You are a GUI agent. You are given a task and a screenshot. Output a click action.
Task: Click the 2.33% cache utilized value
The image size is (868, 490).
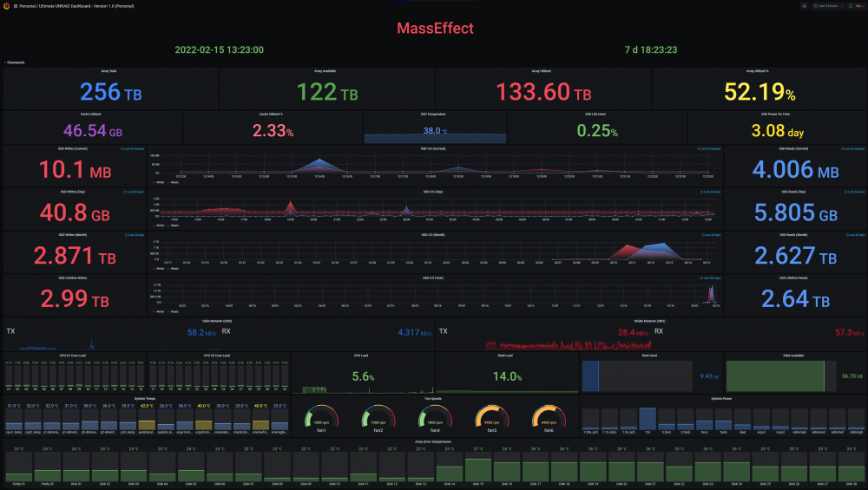(x=273, y=130)
